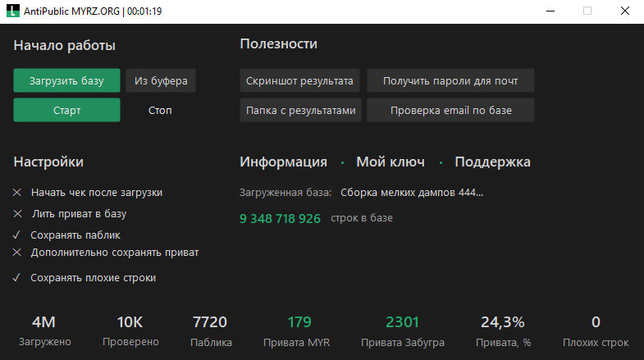Click the Загрузить базу button
The width and height of the screenshot is (644, 360).
tap(67, 80)
